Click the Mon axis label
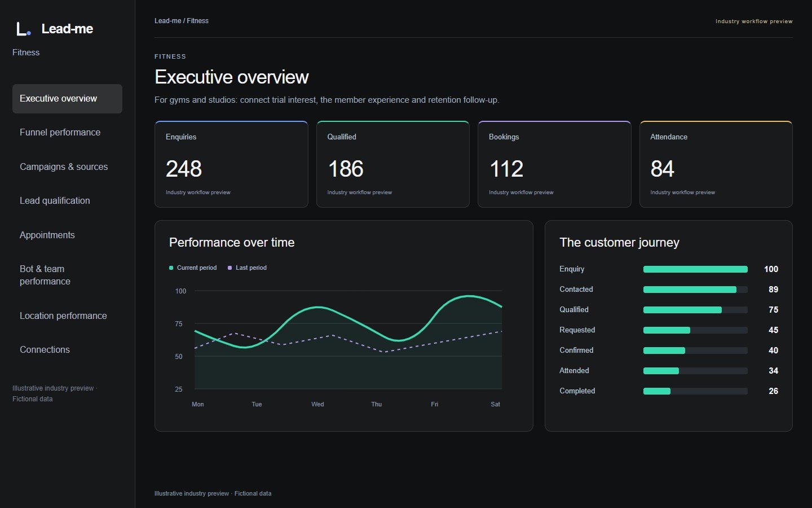Image resolution: width=812 pixels, height=508 pixels. click(x=198, y=405)
